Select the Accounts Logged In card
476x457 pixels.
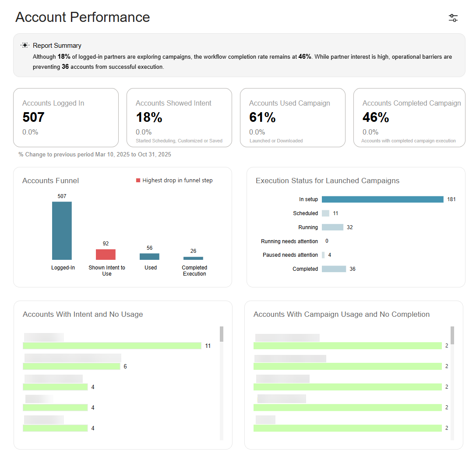click(x=66, y=118)
